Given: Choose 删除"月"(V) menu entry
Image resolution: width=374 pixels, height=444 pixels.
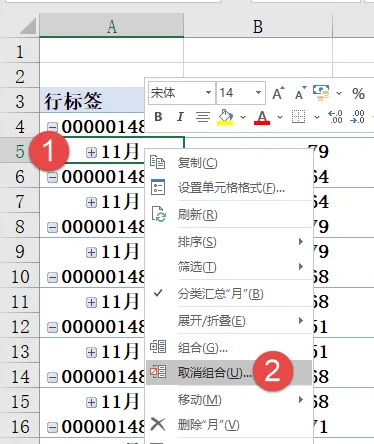Looking at the screenshot, I should (229, 425).
